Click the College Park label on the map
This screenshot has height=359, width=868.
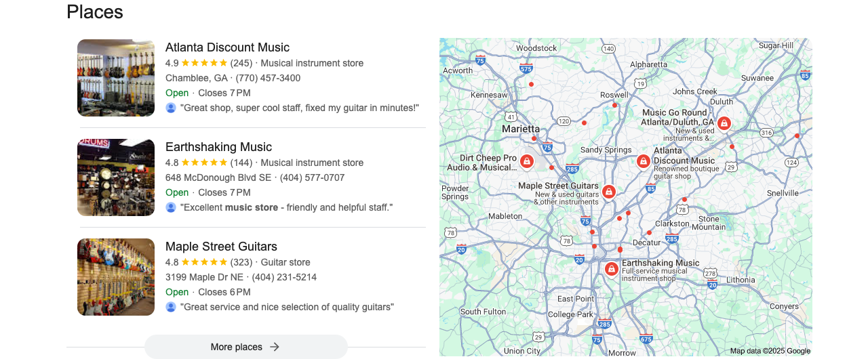(570, 314)
